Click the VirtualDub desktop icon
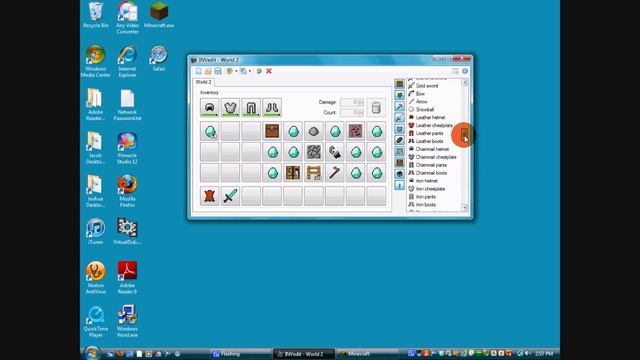This screenshot has height=360, width=640. pos(127,231)
